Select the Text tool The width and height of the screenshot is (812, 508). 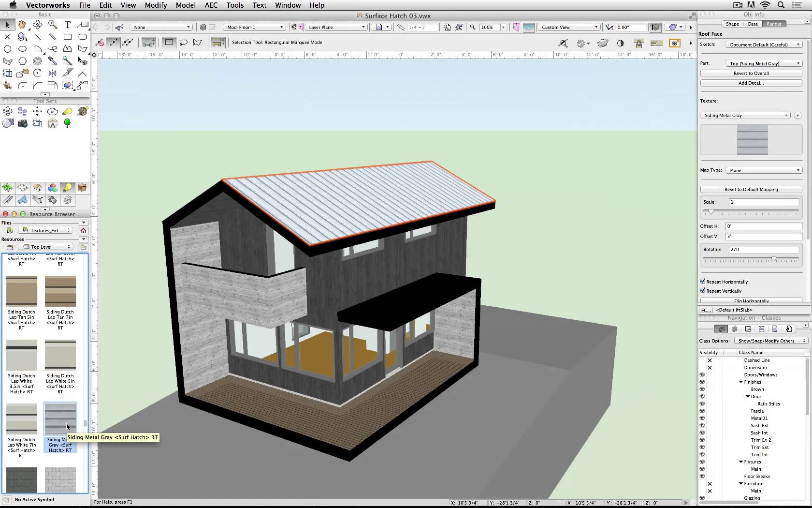point(68,25)
